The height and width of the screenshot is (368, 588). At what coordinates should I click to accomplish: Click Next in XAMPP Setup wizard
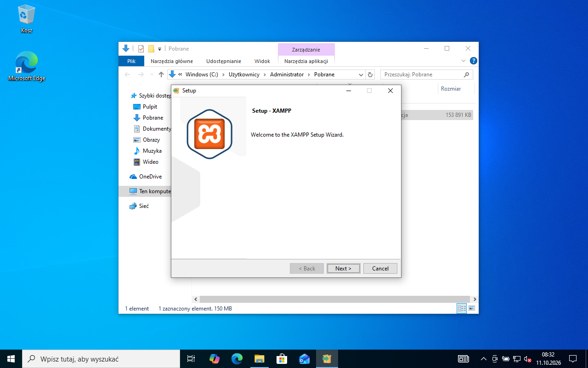[x=344, y=268]
